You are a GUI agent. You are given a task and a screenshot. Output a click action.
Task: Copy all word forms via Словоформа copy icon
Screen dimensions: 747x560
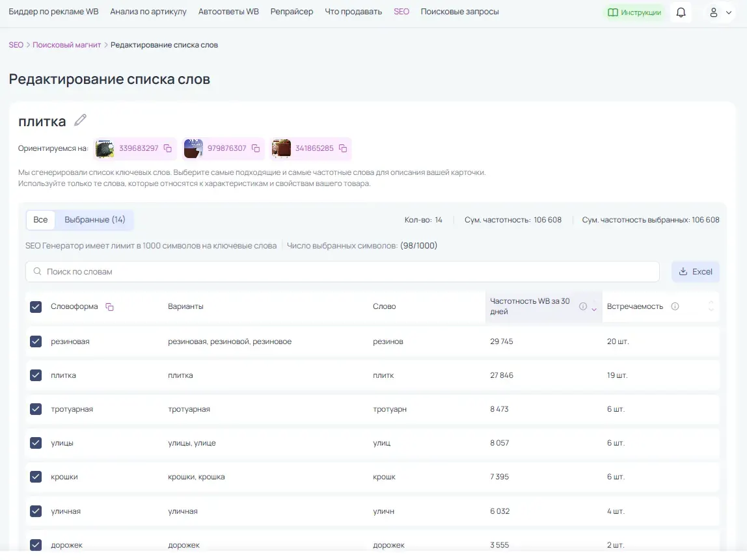point(109,307)
